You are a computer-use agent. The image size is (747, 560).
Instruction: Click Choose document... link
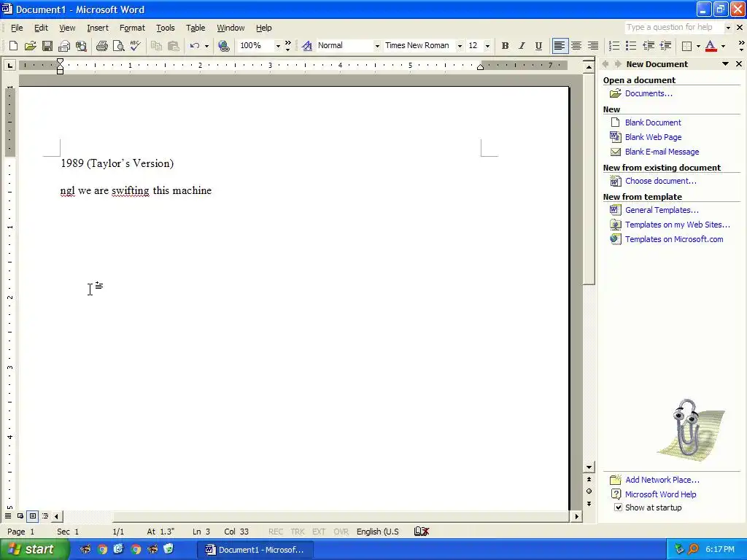(x=660, y=181)
